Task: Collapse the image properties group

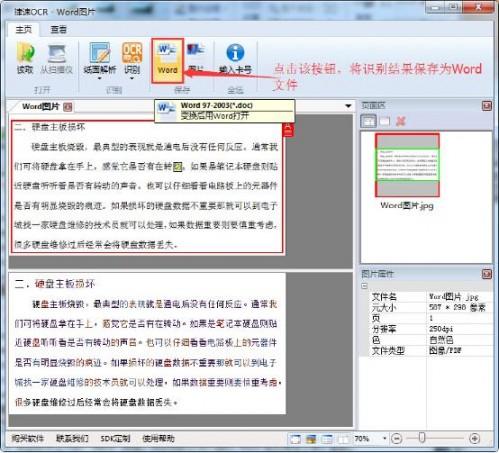Action: coord(364,286)
